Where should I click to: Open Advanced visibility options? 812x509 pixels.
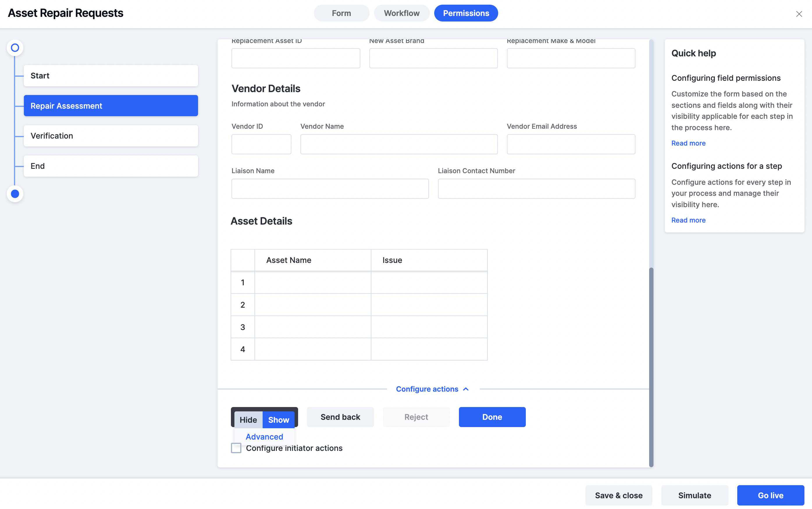pyautogui.click(x=264, y=437)
